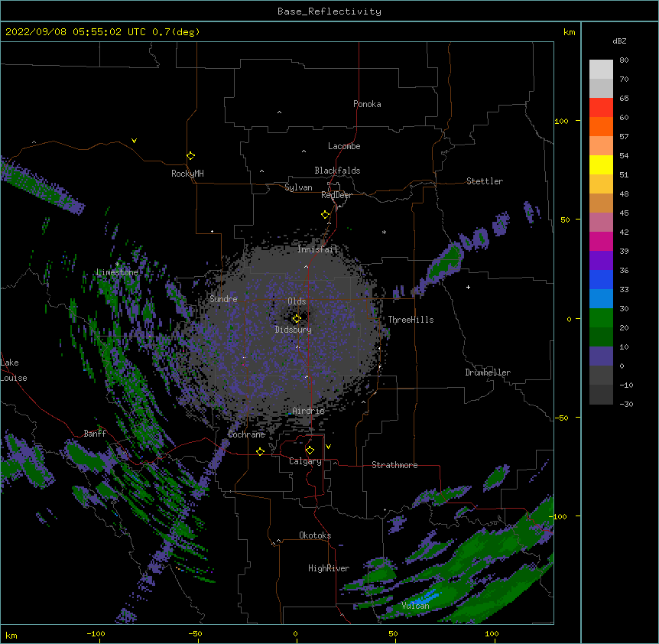Select the radar site diamond between Olds and Didsbury
Viewport: 659px width, 644px height.
tap(297, 319)
